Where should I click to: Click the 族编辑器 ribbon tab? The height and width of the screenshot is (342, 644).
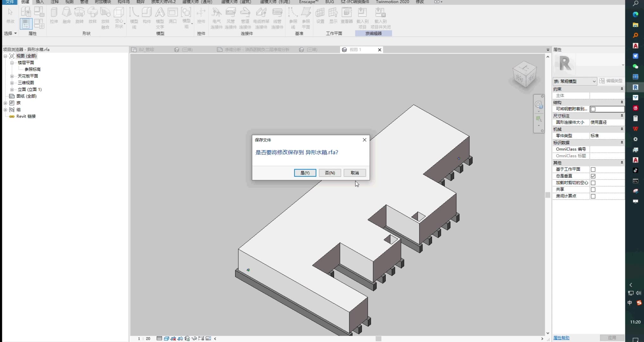pyautogui.click(x=373, y=33)
